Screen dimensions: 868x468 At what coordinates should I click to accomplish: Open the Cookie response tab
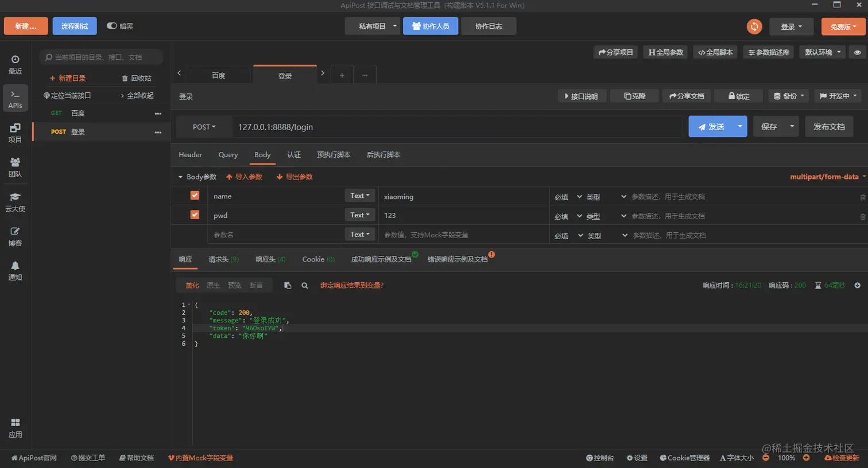coord(319,259)
